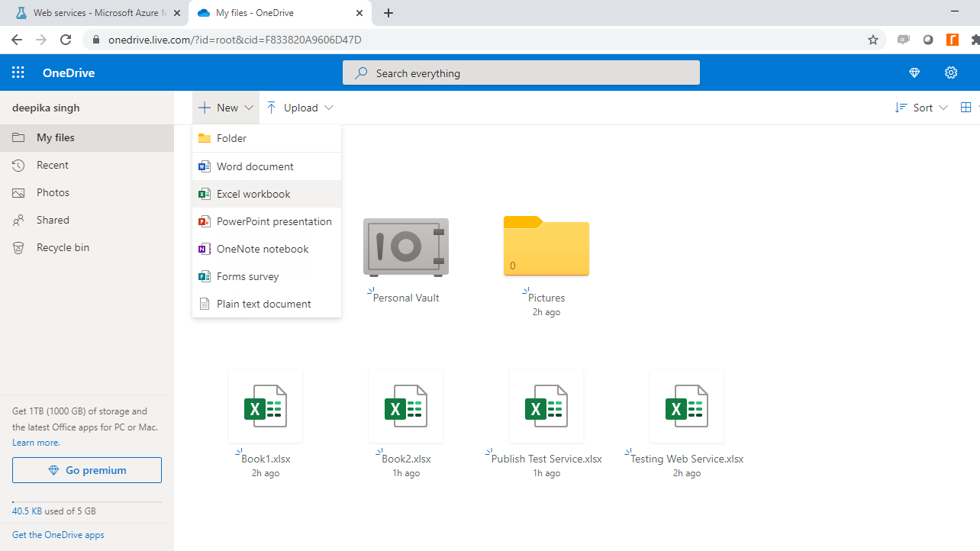Click the browser back arrow

click(17, 40)
